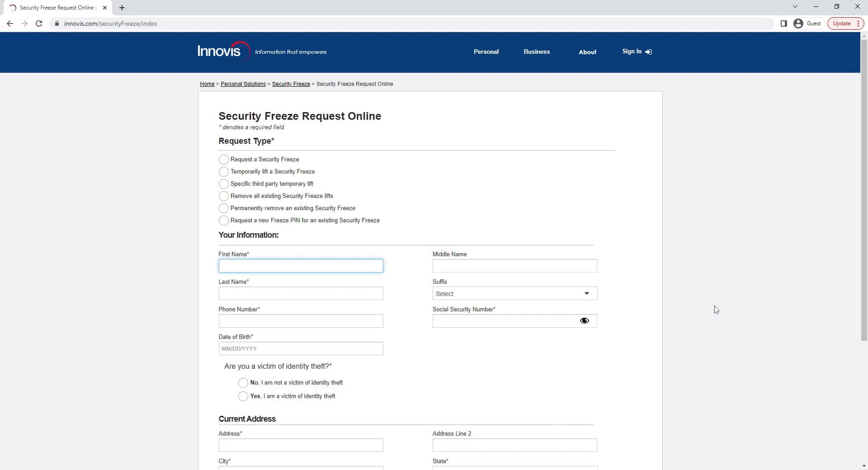Click the browser back arrow
This screenshot has height=470, width=868.
pos(10,23)
